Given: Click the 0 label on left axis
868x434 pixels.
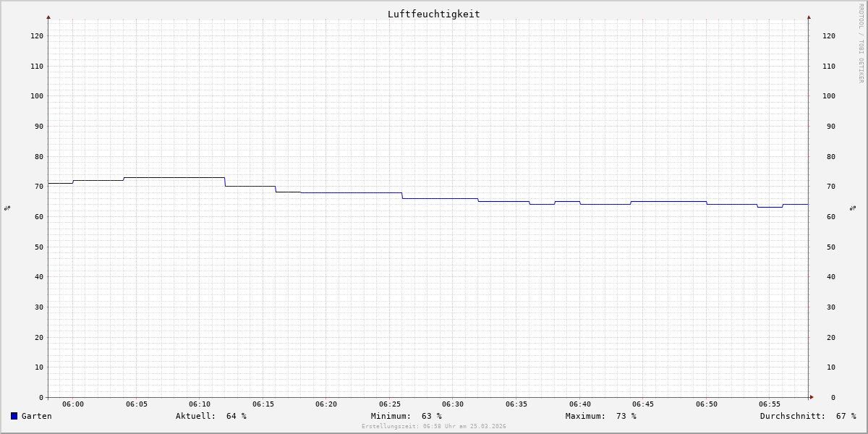Looking at the screenshot, I should (41, 397).
